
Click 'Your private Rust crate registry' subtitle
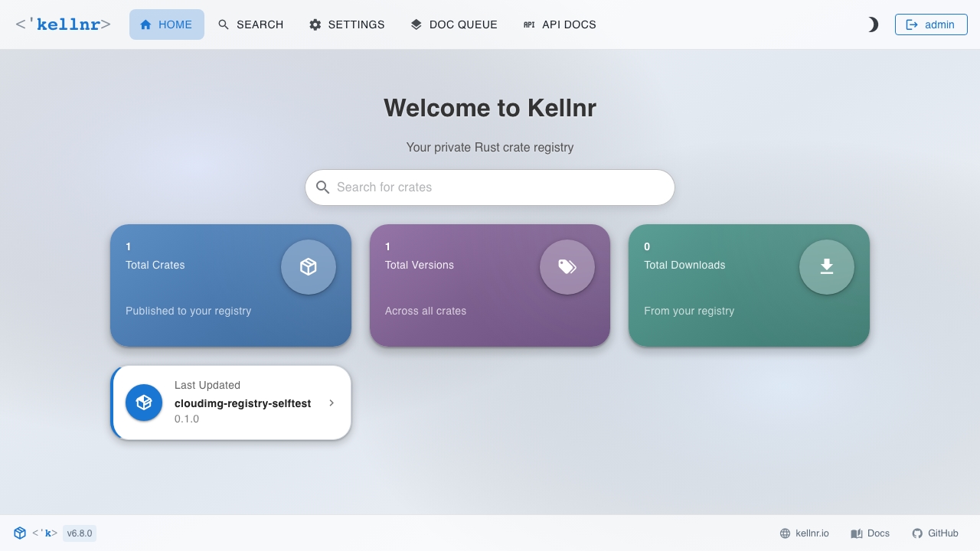point(490,147)
